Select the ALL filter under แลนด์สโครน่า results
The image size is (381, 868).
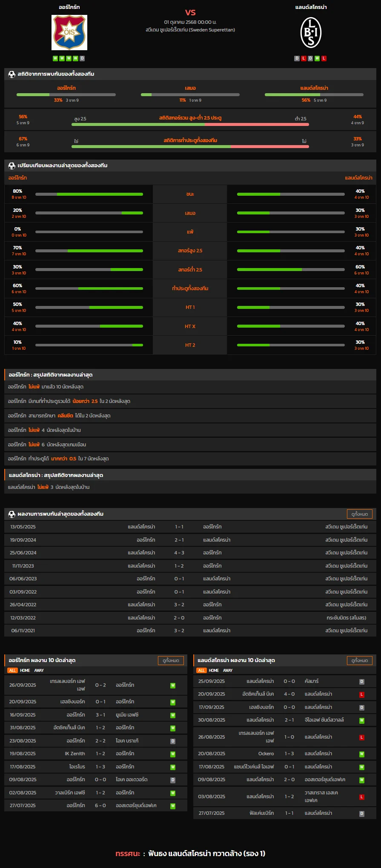click(201, 671)
